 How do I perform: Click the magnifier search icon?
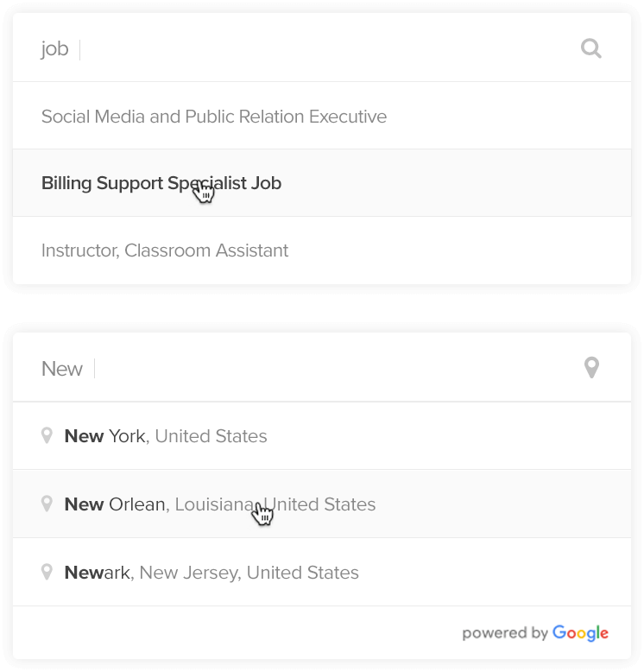[591, 48]
